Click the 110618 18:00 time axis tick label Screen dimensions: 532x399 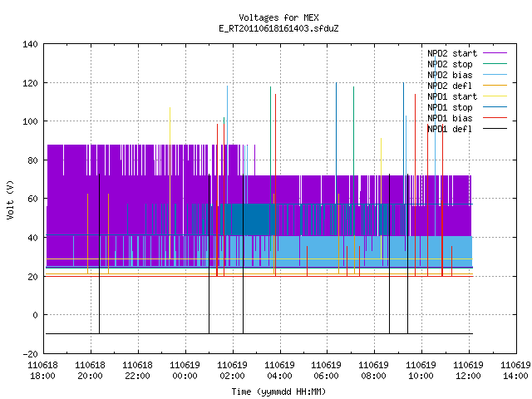pos(42,371)
